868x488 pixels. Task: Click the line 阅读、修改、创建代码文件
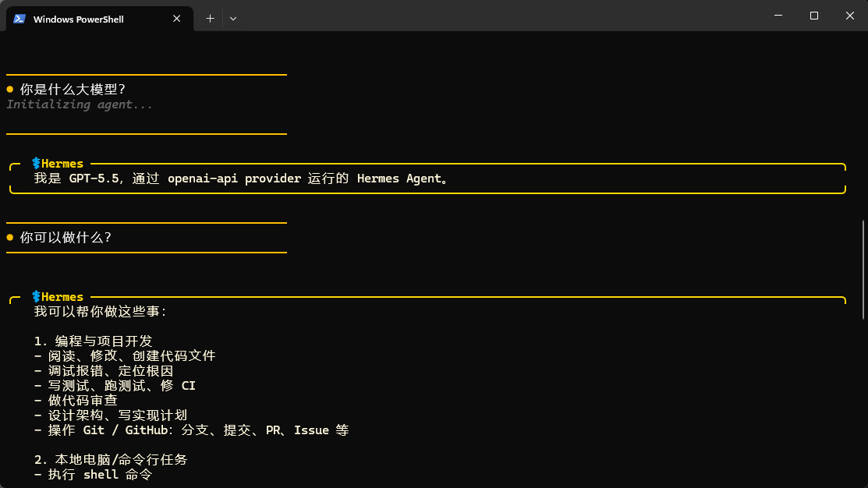click(x=125, y=355)
